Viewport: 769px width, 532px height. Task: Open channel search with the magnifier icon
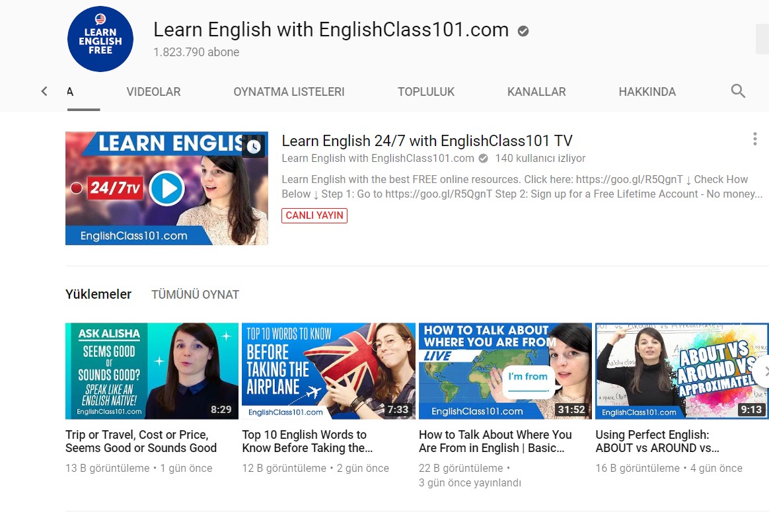click(x=738, y=92)
